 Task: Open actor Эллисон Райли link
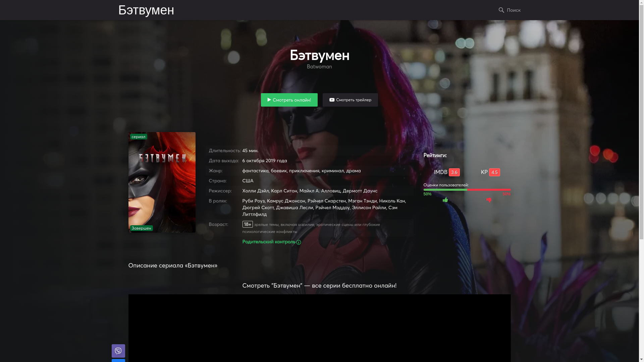tap(369, 207)
